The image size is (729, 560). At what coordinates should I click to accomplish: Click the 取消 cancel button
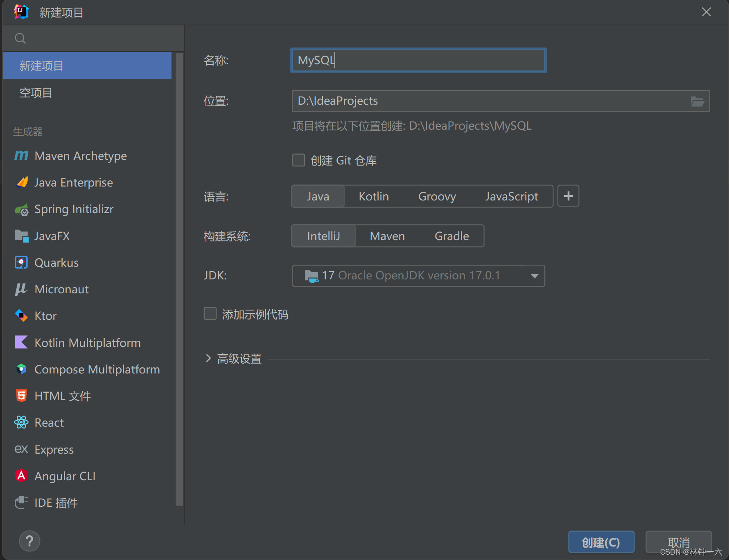coord(679,542)
